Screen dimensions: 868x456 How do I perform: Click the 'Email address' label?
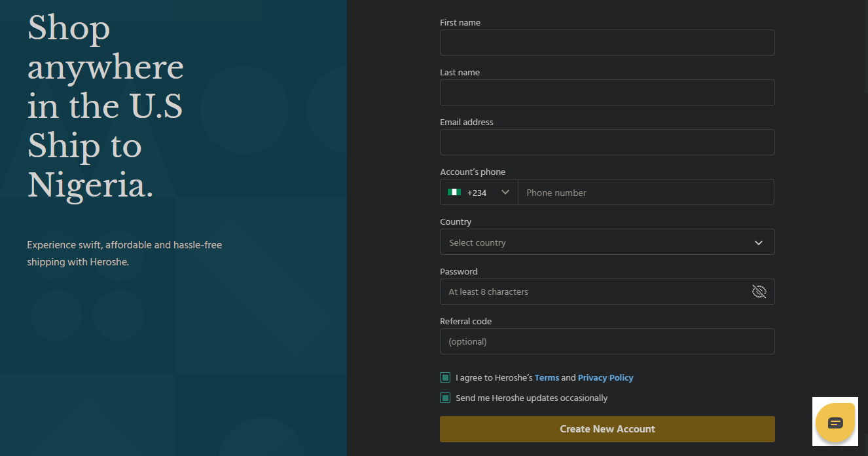click(x=467, y=122)
